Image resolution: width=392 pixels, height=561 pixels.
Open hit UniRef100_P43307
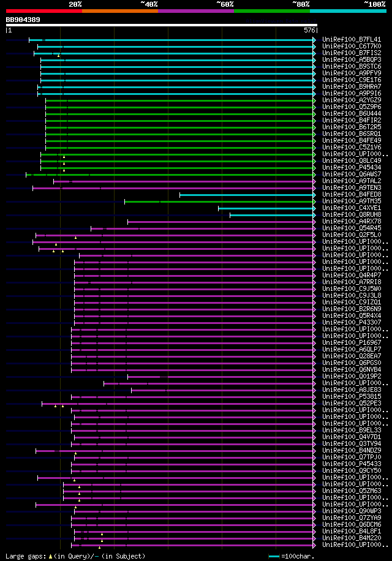point(352,322)
